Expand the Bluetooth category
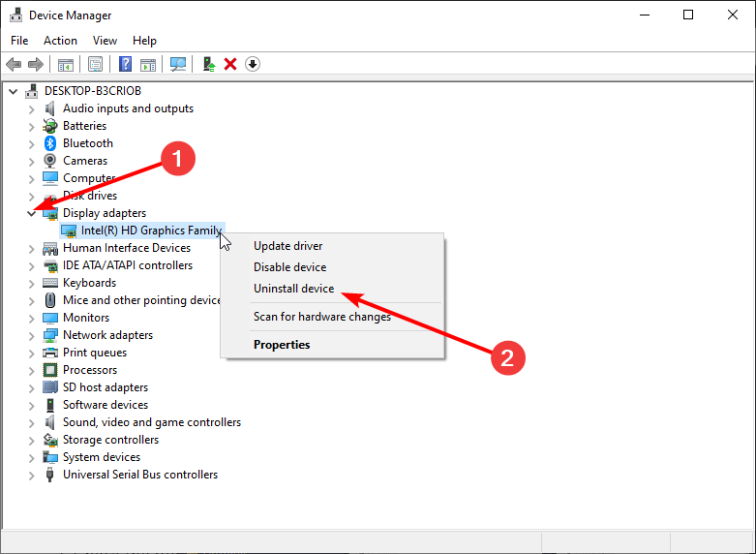 (x=32, y=143)
